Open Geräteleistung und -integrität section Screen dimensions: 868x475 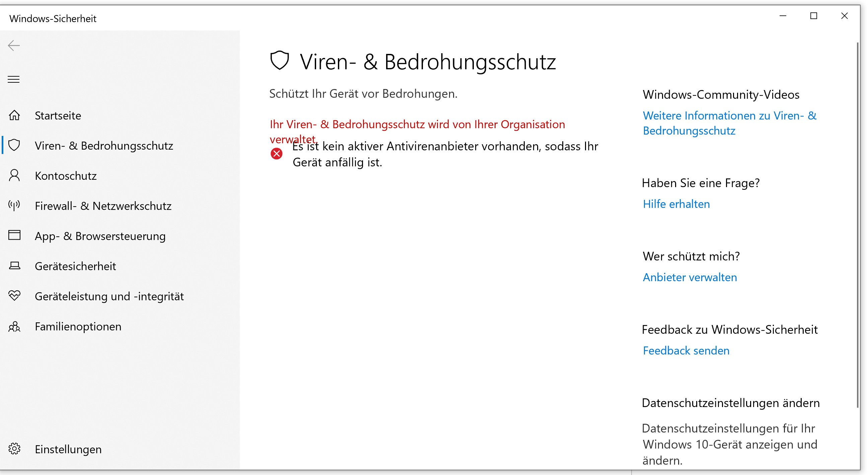[x=109, y=297]
